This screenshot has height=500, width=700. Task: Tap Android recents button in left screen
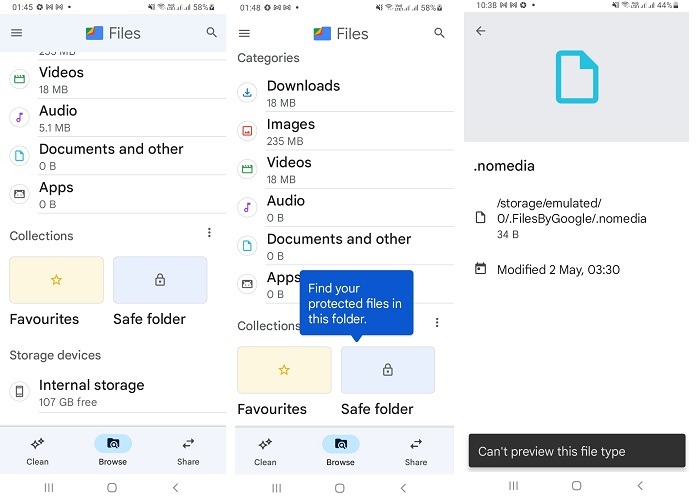click(x=49, y=488)
